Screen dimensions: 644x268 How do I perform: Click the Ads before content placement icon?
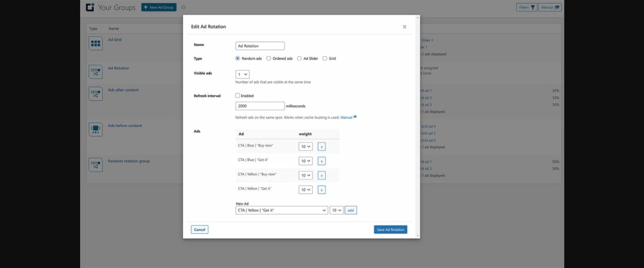point(95,129)
